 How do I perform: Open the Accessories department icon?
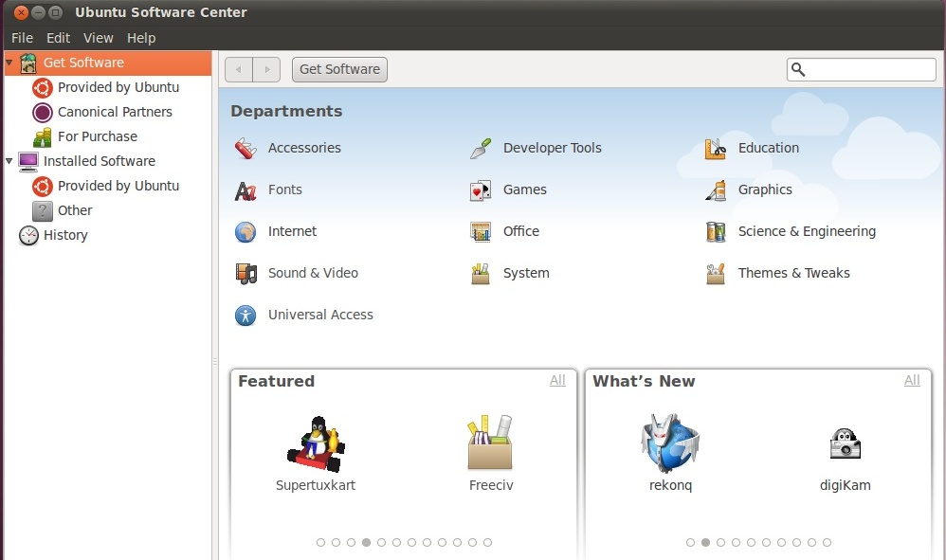(246, 148)
